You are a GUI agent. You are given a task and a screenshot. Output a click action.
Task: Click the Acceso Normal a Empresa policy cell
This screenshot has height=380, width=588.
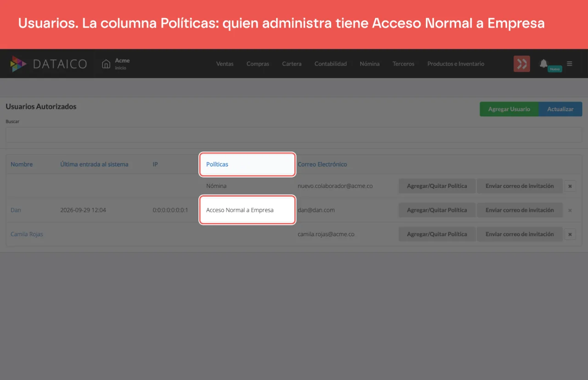(x=240, y=210)
